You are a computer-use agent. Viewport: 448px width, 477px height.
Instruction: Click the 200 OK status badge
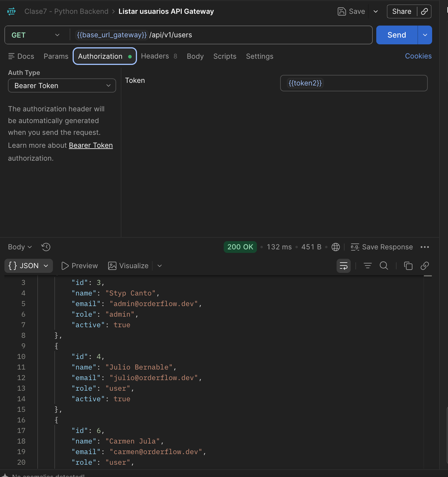click(x=240, y=247)
